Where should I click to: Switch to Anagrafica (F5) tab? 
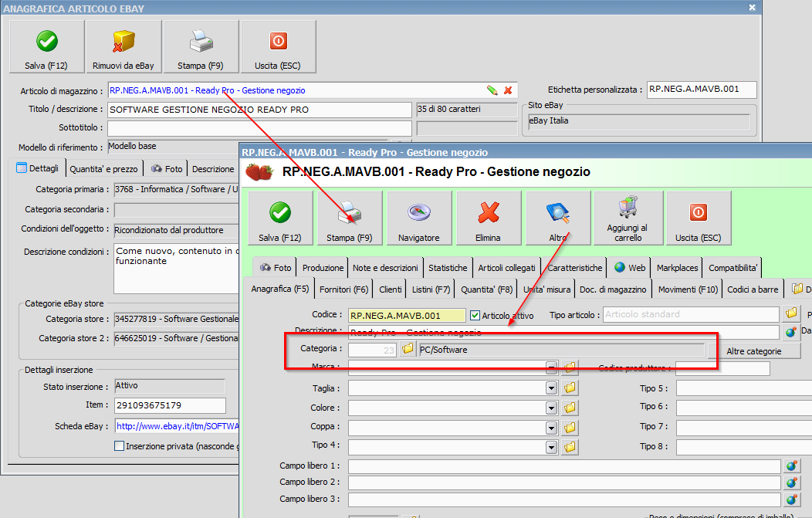279,289
